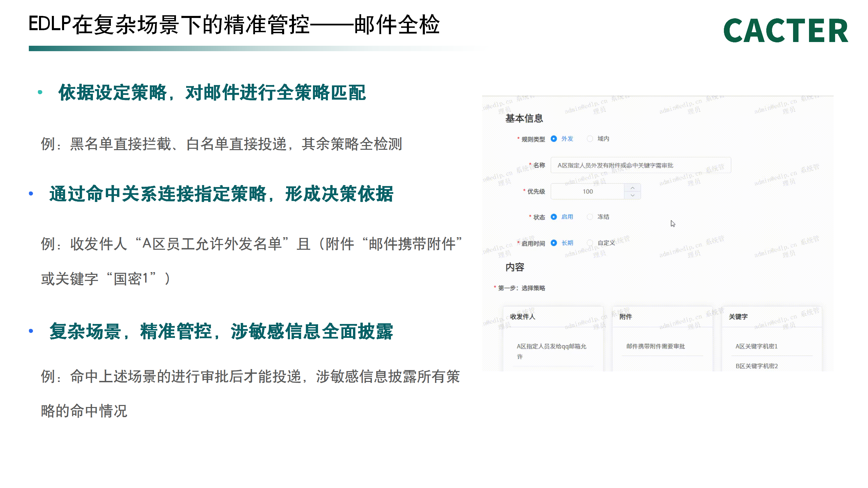
Task: Select the 冻结 status radio button
Action: [x=590, y=217]
